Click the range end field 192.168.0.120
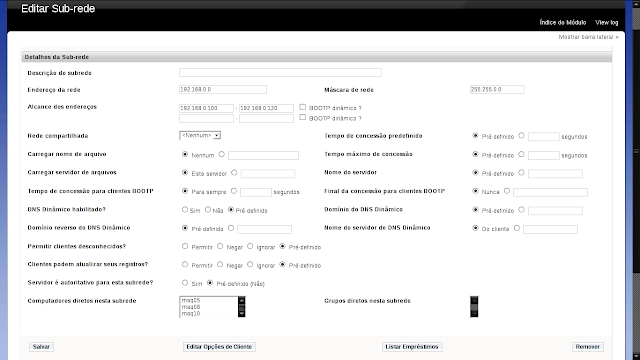 tap(266, 108)
